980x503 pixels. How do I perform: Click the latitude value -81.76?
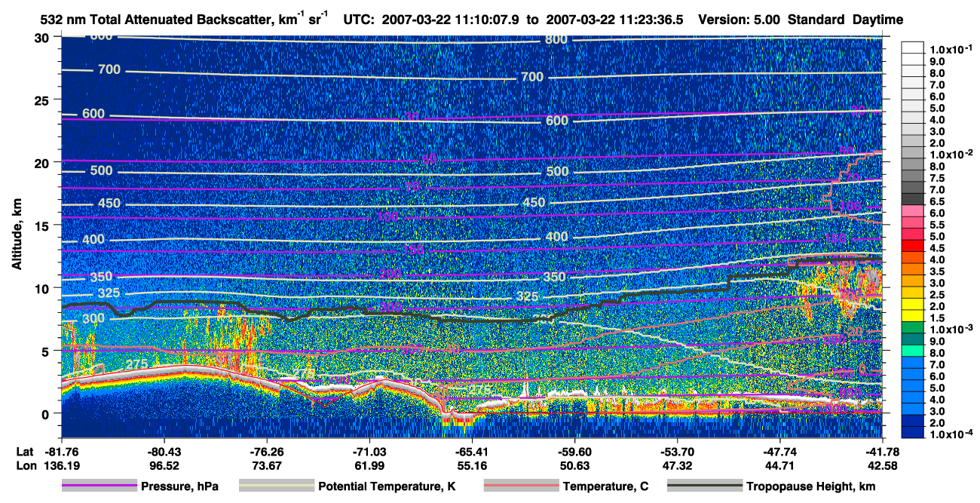coord(61,452)
